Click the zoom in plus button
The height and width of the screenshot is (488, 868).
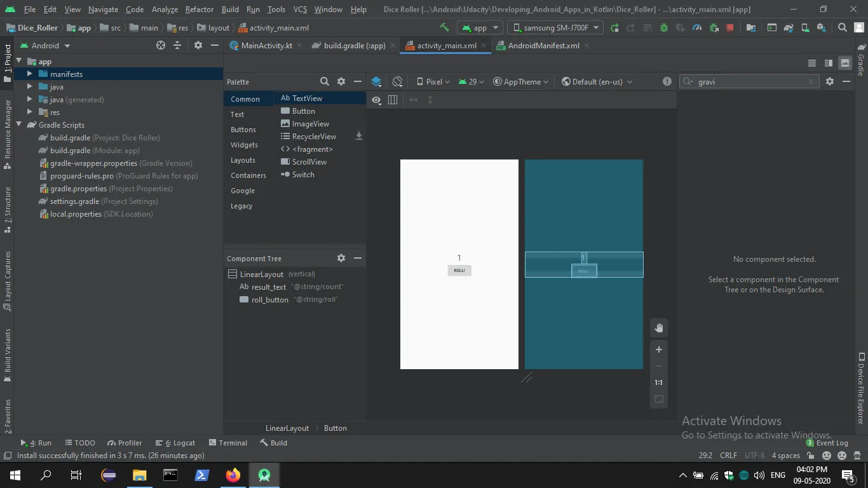(x=659, y=349)
